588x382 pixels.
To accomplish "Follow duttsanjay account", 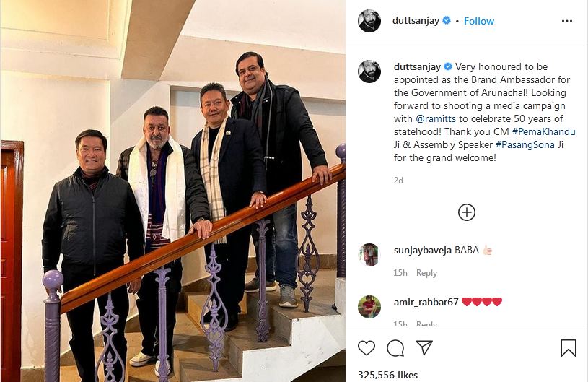I will (479, 21).
